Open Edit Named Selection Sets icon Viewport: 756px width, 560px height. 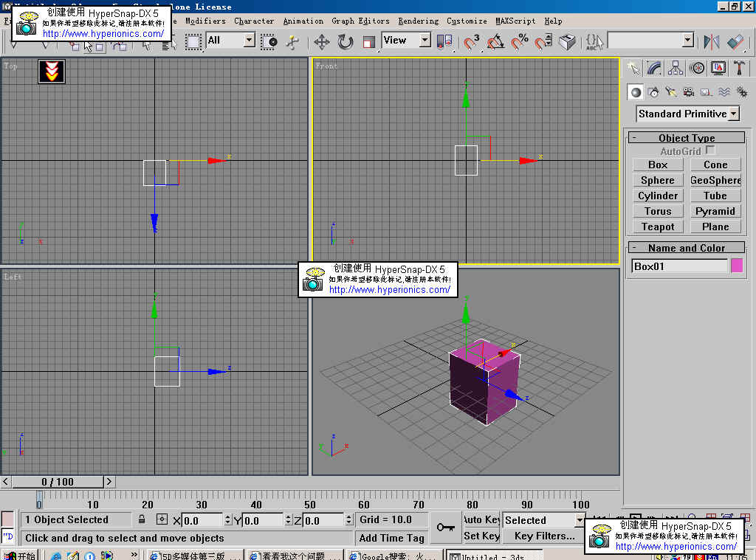594,42
